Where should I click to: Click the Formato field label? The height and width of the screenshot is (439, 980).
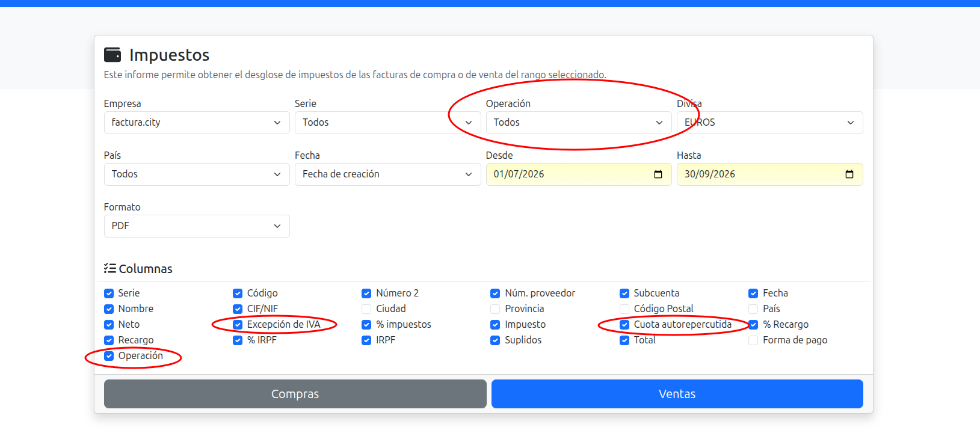(122, 207)
